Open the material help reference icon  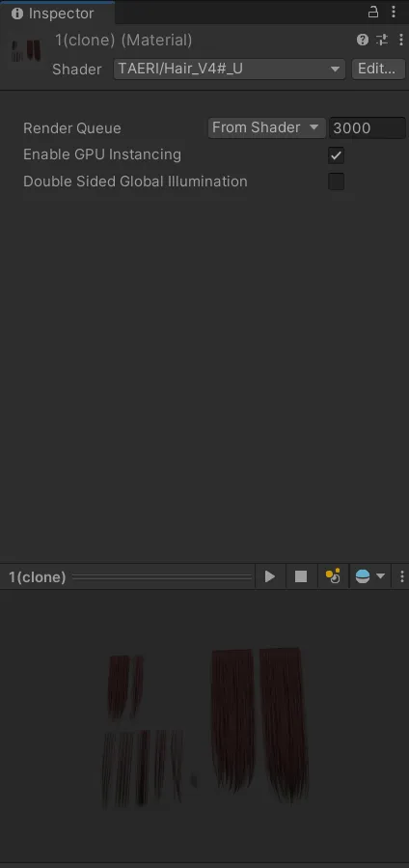coord(363,40)
